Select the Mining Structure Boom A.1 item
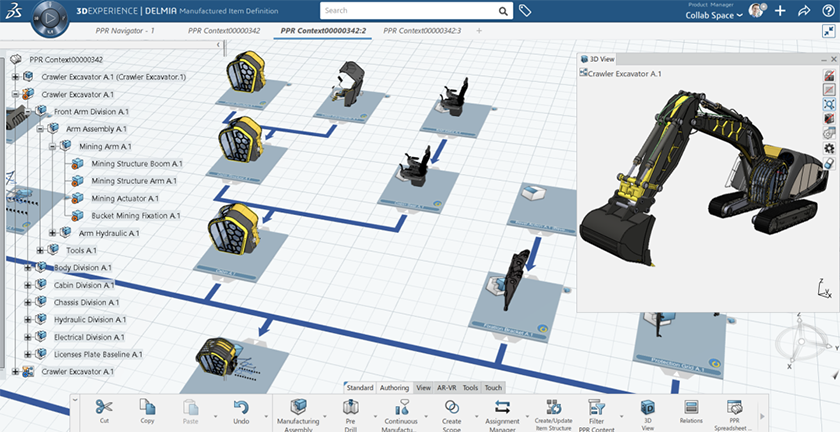The width and height of the screenshot is (840, 432). pos(137,163)
